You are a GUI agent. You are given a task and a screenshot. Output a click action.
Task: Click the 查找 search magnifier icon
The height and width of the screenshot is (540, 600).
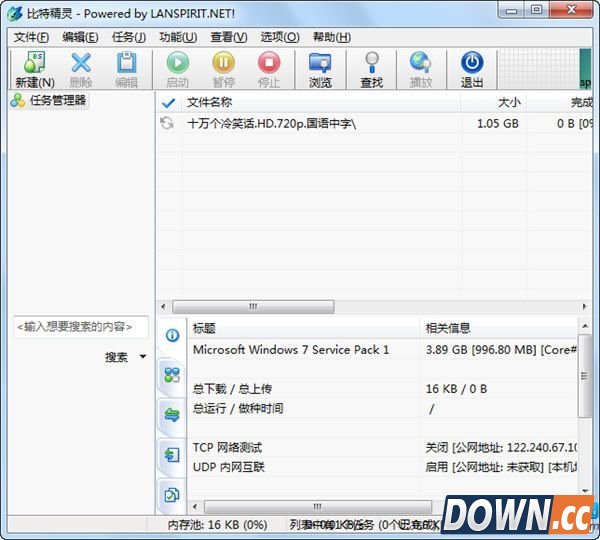click(x=371, y=69)
